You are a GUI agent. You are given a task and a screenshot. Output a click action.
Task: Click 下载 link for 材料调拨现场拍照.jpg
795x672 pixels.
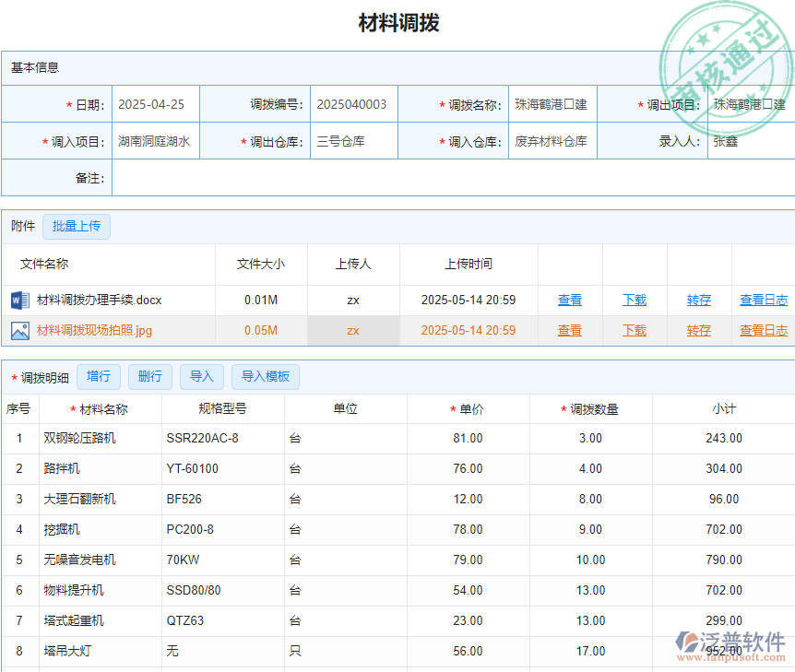635,330
